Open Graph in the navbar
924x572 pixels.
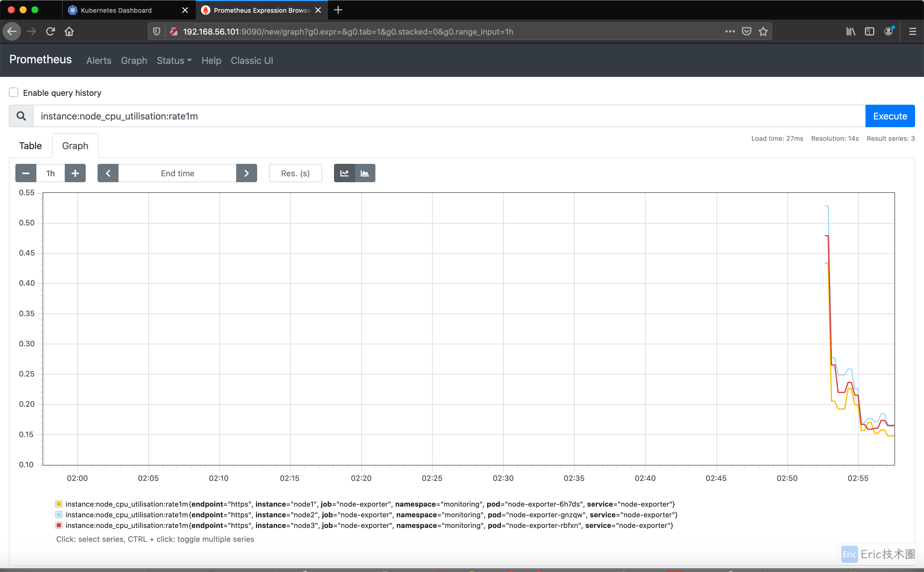134,61
